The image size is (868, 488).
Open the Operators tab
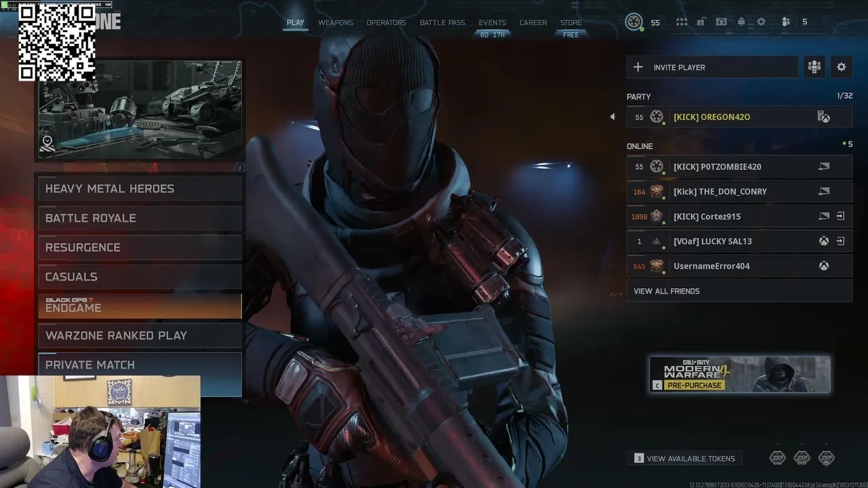386,22
